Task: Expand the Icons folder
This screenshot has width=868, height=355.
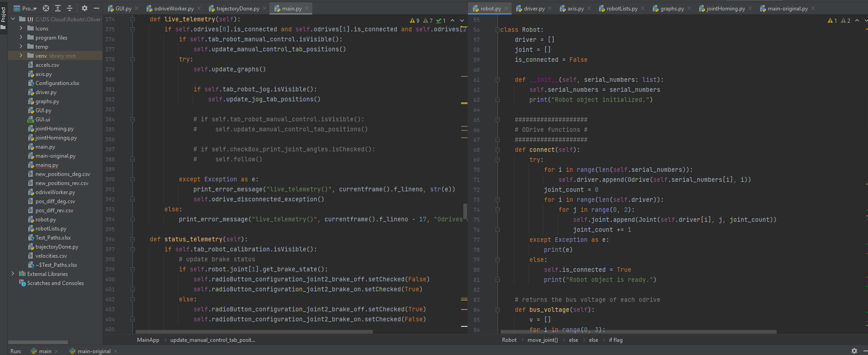Action: point(21,28)
